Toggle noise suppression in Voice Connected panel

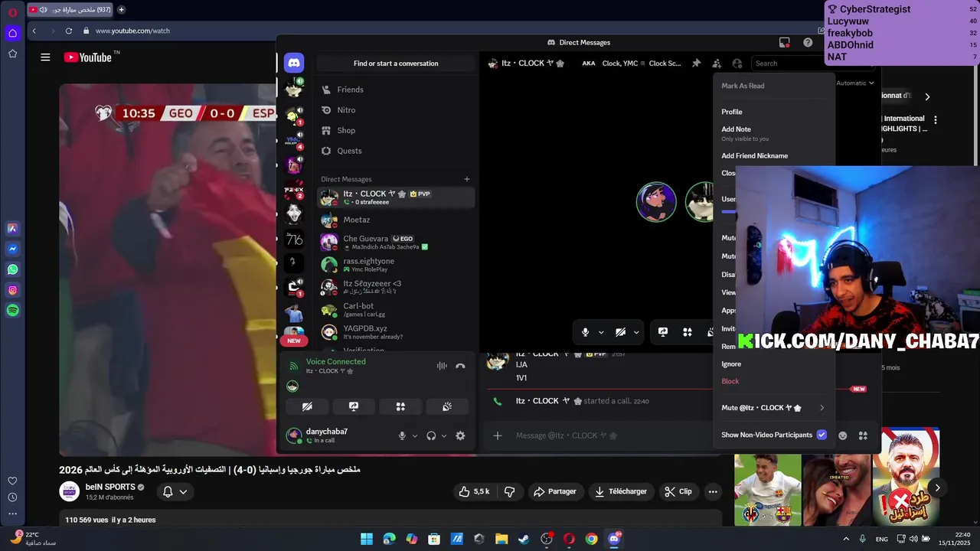click(x=442, y=366)
